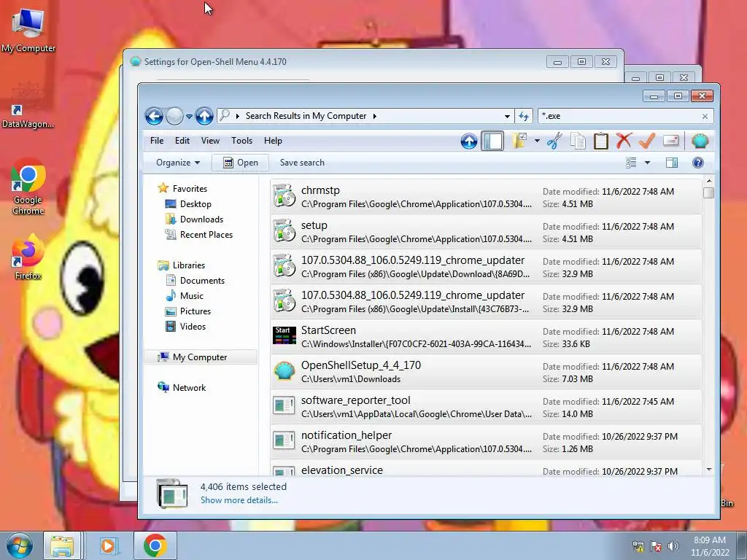Image resolution: width=747 pixels, height=560 pixels.
Task: Click the Back navigation arrow
Action: (x=154, y=116)
